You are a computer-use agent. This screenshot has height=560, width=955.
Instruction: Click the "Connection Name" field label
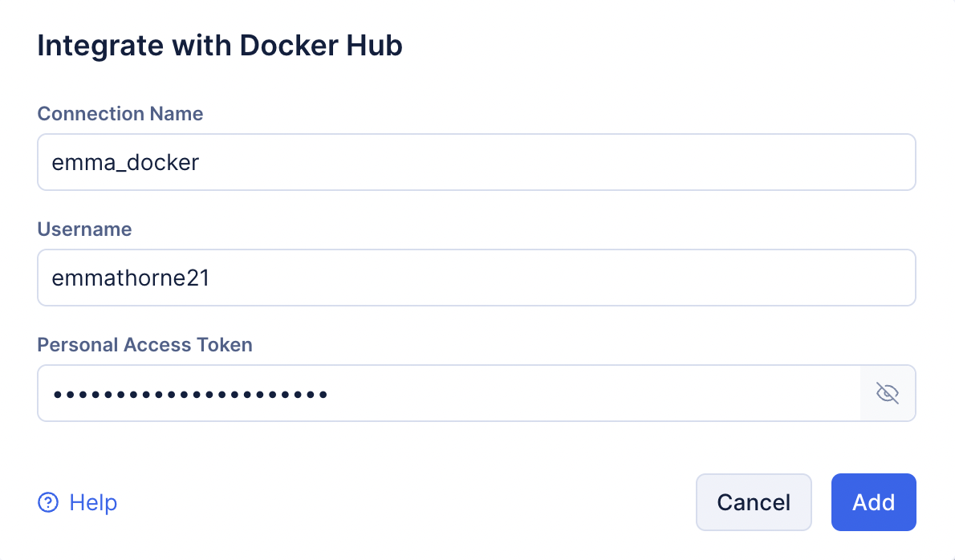pos(120,114)
